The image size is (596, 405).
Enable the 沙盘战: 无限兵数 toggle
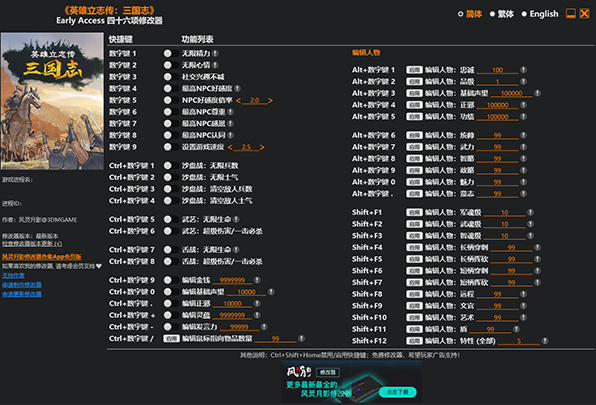[171, 166]
